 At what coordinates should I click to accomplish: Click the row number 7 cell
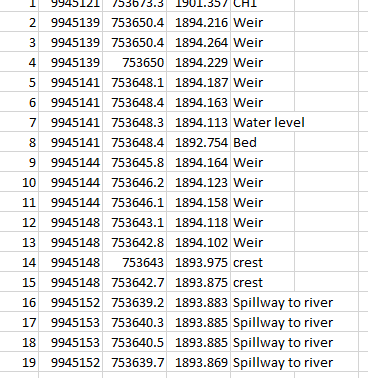tap(19, 122)
